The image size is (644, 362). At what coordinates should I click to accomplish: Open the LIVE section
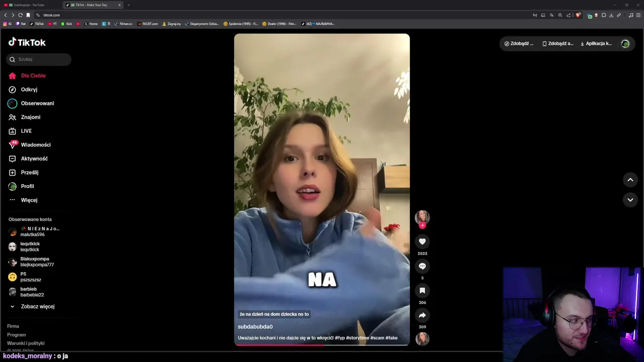pos(20,131)
